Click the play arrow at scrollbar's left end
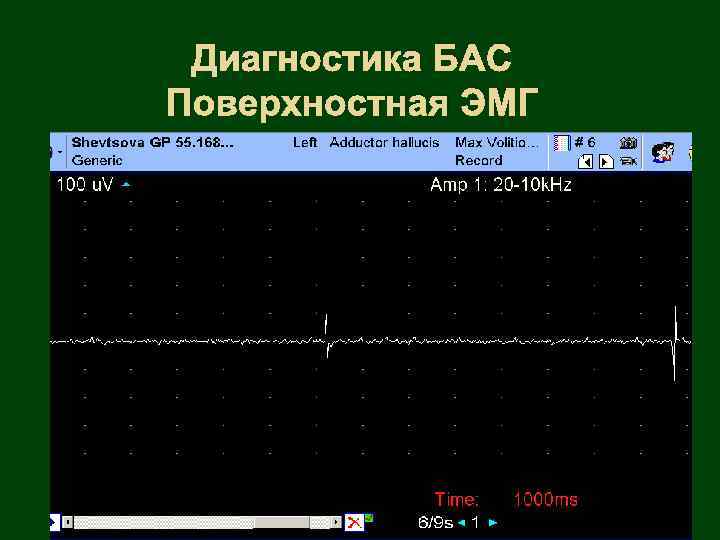This screenshot has height=540, width=720. (x=54, y=522)
